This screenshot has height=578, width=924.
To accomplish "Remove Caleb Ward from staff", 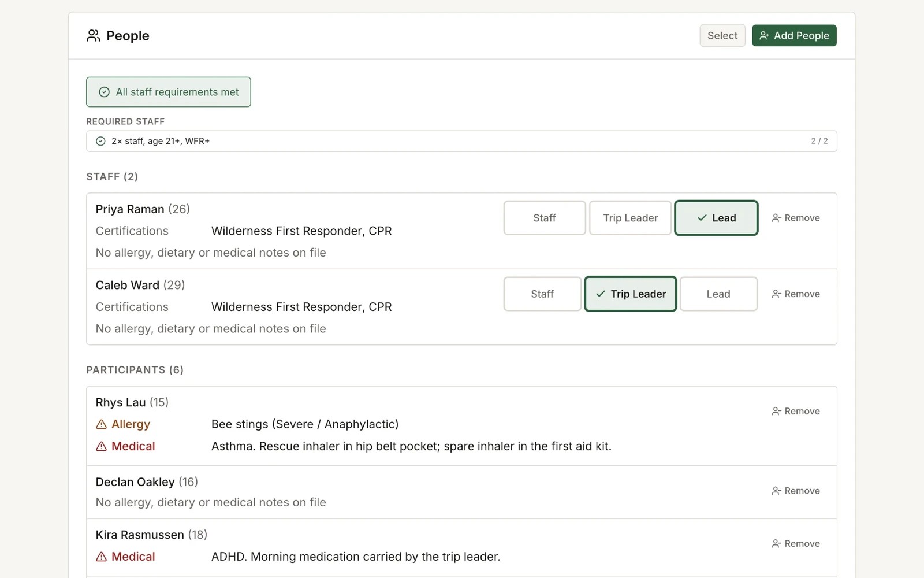I will pos(796,294).
